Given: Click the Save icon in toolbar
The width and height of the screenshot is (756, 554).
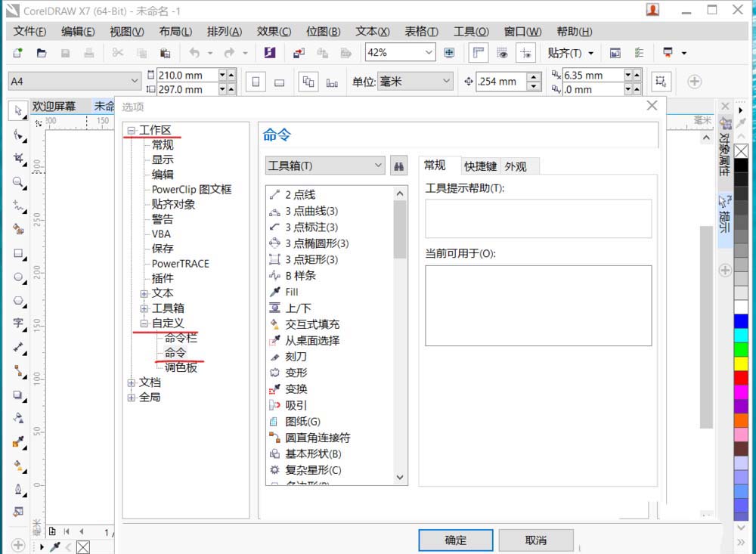Looking at the screenshot, I should (x=65, y=53).
